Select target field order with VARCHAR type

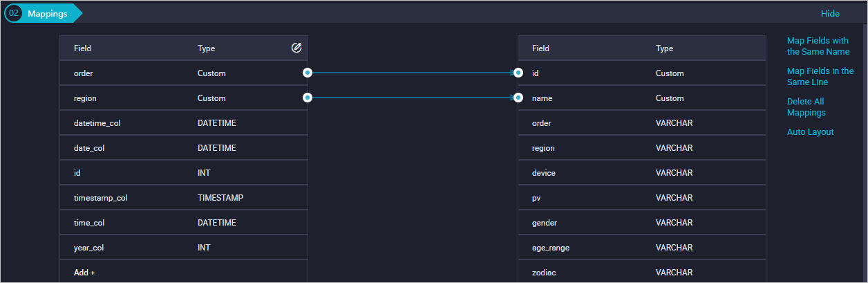pyautogui.click(x=642, y=123)
